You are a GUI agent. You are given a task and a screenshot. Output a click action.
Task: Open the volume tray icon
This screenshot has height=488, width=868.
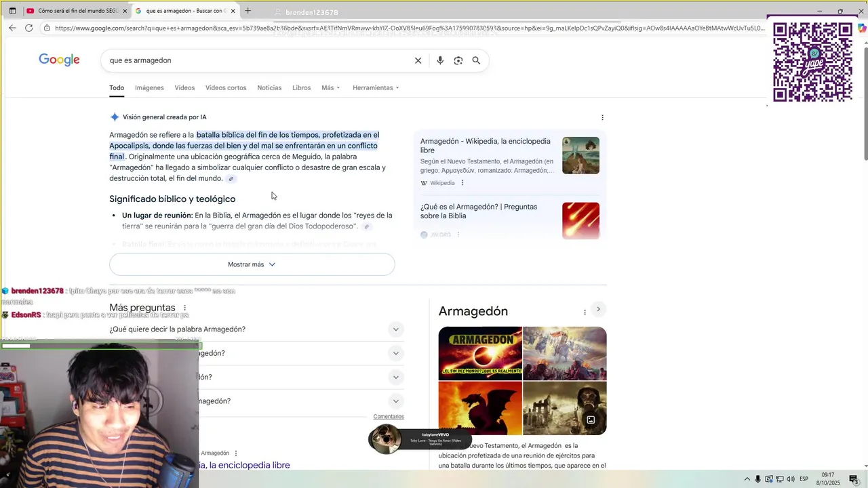click(x=790, y=479)
